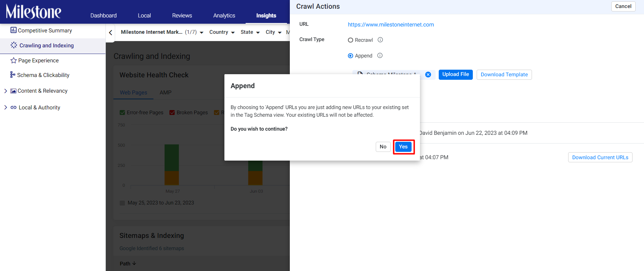Click the May 27 chart bar
The image size is (644, 271).
(172, 165)
